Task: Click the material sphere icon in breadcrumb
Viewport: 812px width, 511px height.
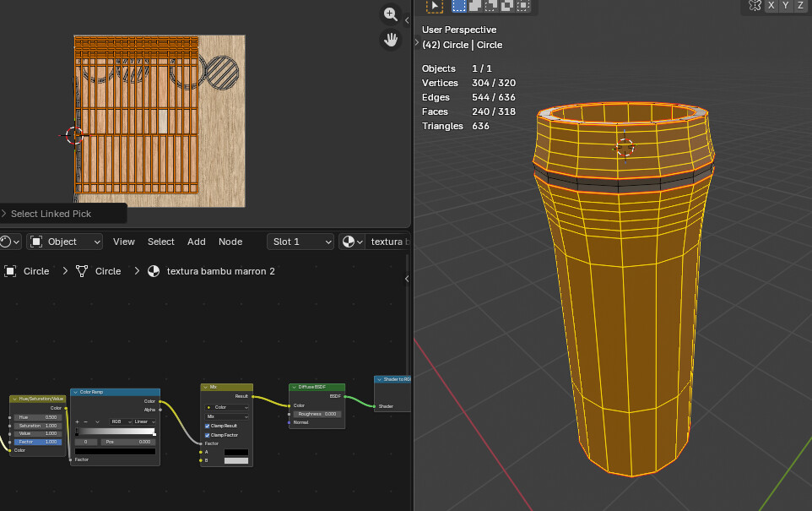Action: (154, 271)
